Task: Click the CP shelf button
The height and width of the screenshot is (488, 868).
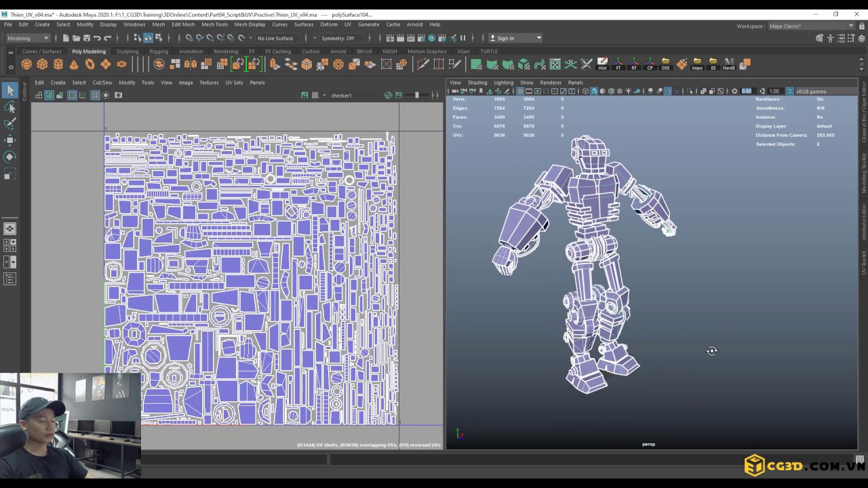Action: tap(650, 64)
